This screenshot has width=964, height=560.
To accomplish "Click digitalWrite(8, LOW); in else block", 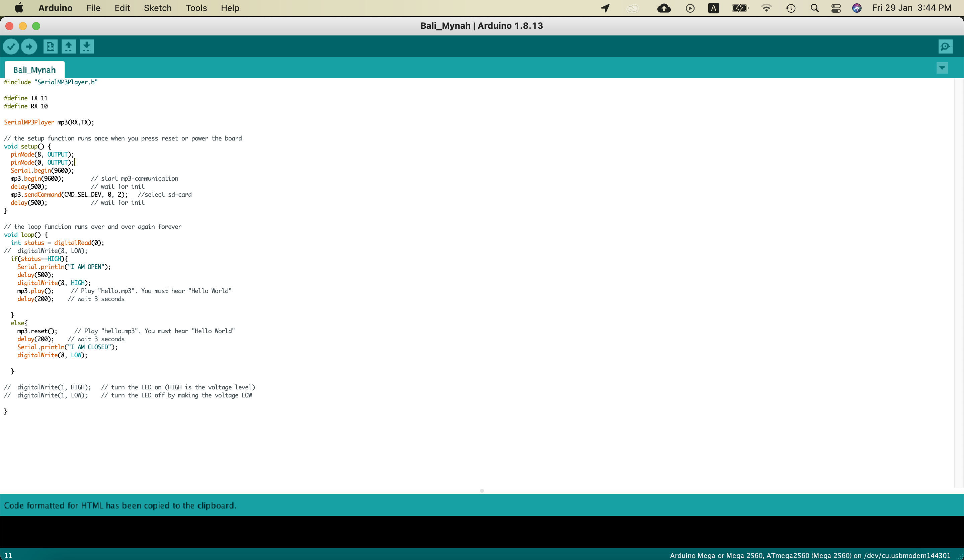I will (52, 355).
